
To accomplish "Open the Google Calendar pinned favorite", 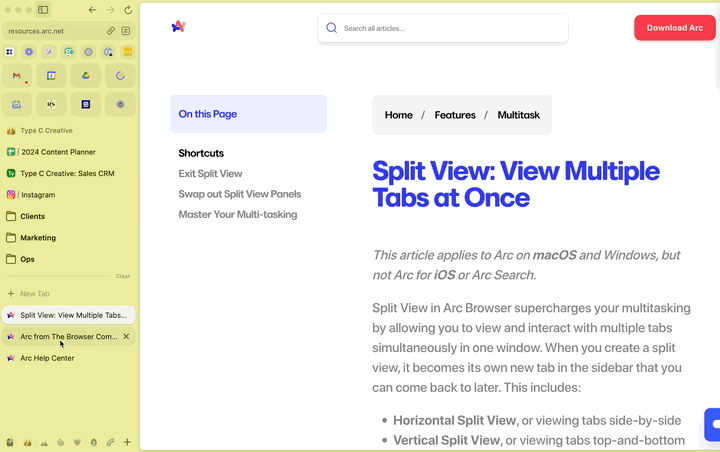I will 51,76.
